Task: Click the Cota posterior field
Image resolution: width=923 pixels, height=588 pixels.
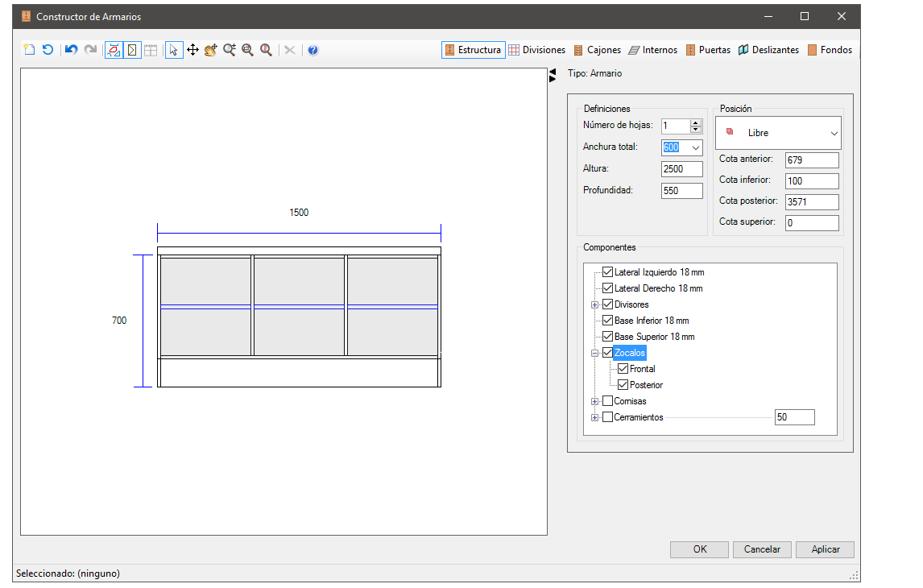Action: [x=812, y=202]
